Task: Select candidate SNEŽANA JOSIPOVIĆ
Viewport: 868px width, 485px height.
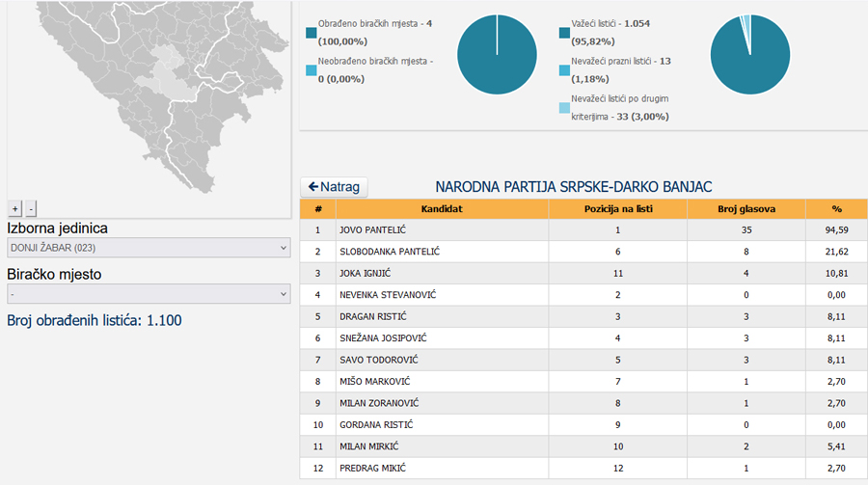Action: point(383,337)
